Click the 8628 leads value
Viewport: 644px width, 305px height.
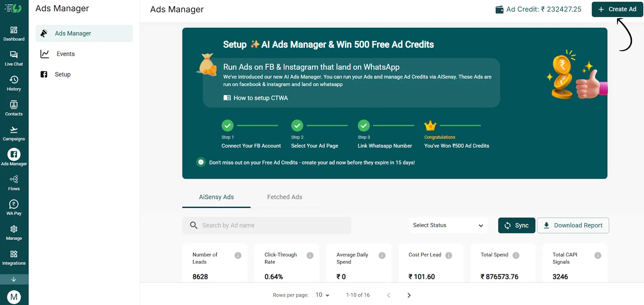200,277
